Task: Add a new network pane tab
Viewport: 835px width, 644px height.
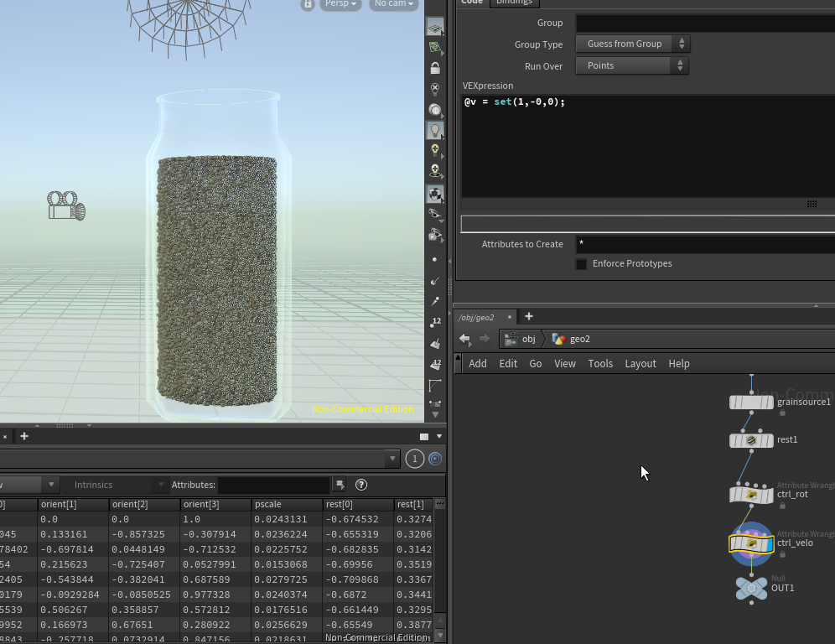Action: coord(529,317)
